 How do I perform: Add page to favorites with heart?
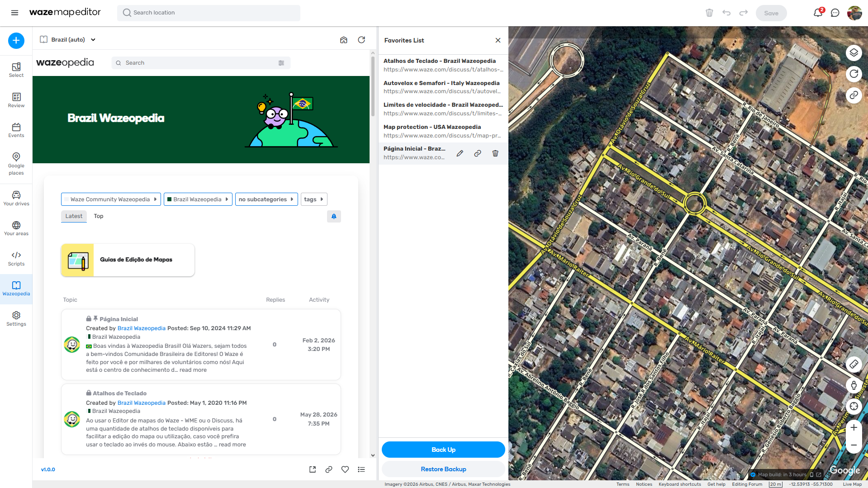[x=345, y=469]
